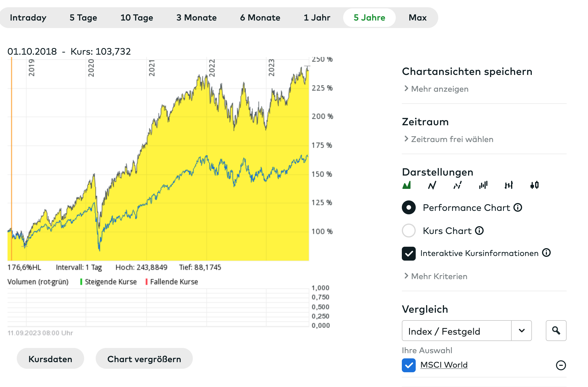Expand Mehr anzeigen under Chartansichten speichern

coord(439,89)
